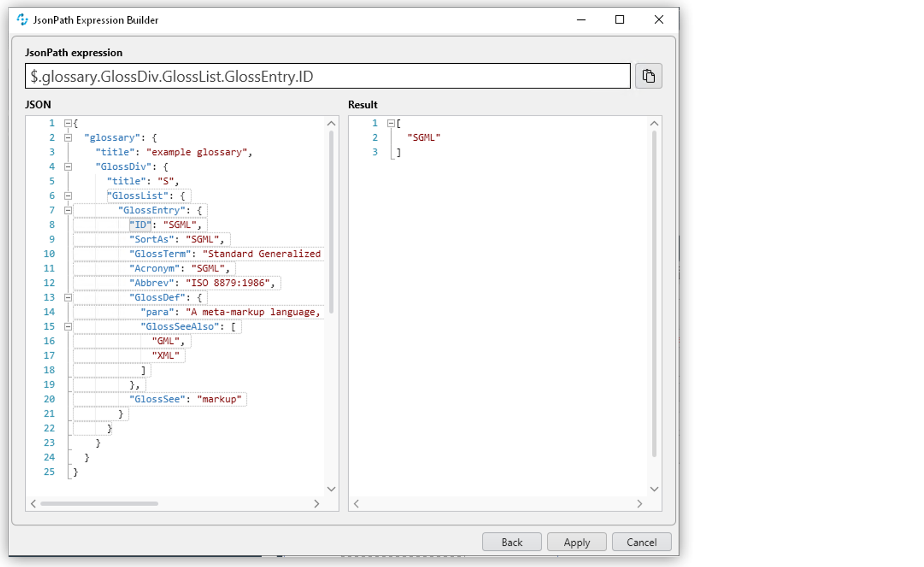Click the up scroll arrow of the Result panel
The height and width of the screenshot is (567, 924).
coord(654,123)
